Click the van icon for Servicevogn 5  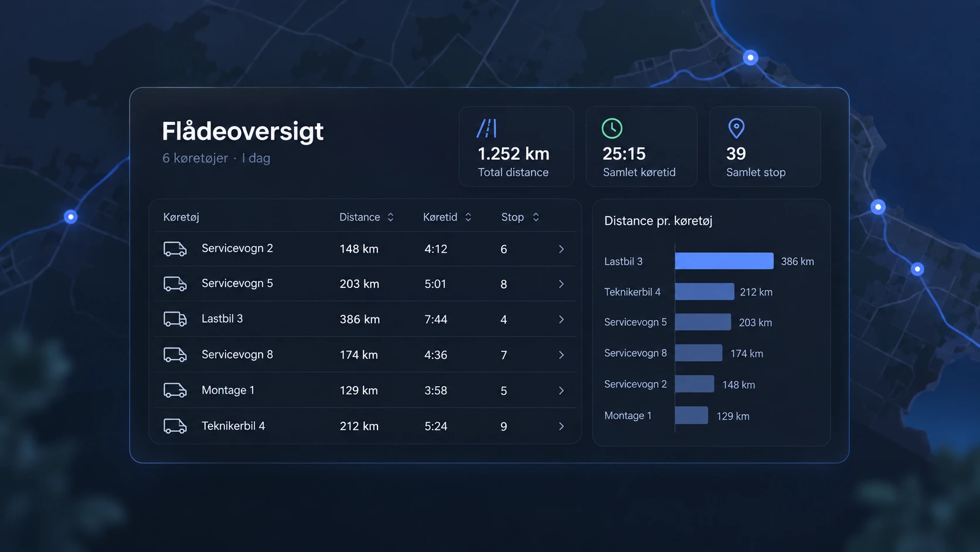(x=175, y=284)
